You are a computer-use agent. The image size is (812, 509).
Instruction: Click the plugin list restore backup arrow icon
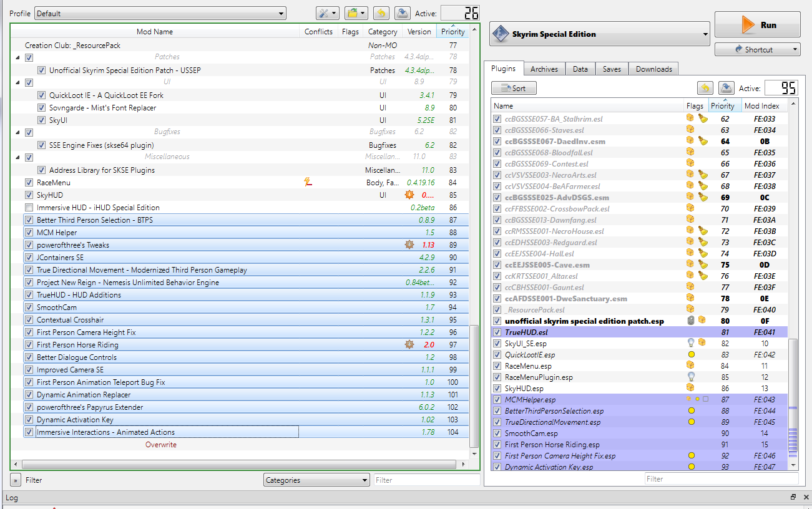(x=705, y=88)
